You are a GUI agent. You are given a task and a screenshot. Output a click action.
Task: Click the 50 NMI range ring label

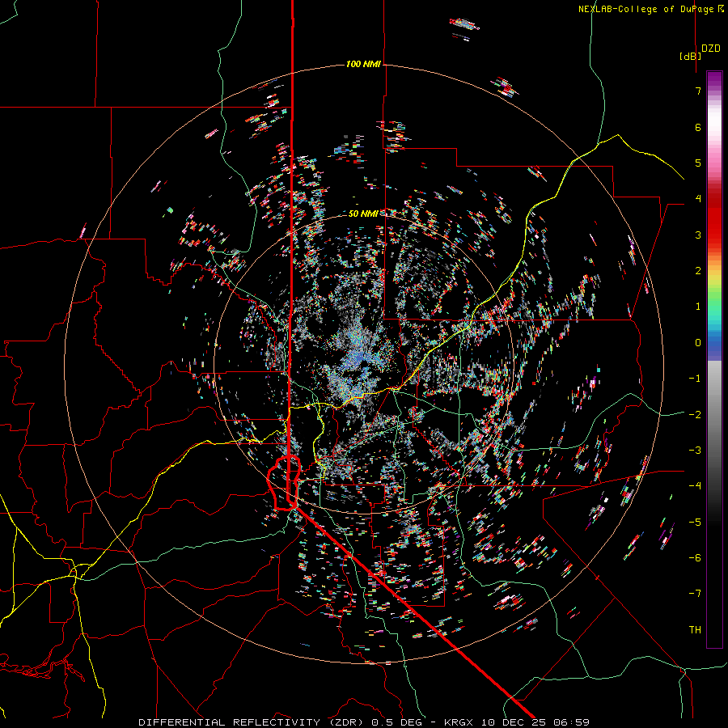[363, 214]
